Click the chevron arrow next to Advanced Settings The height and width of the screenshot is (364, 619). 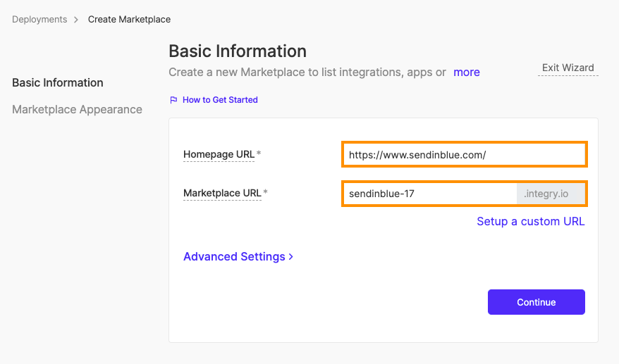tap(291, 257)
